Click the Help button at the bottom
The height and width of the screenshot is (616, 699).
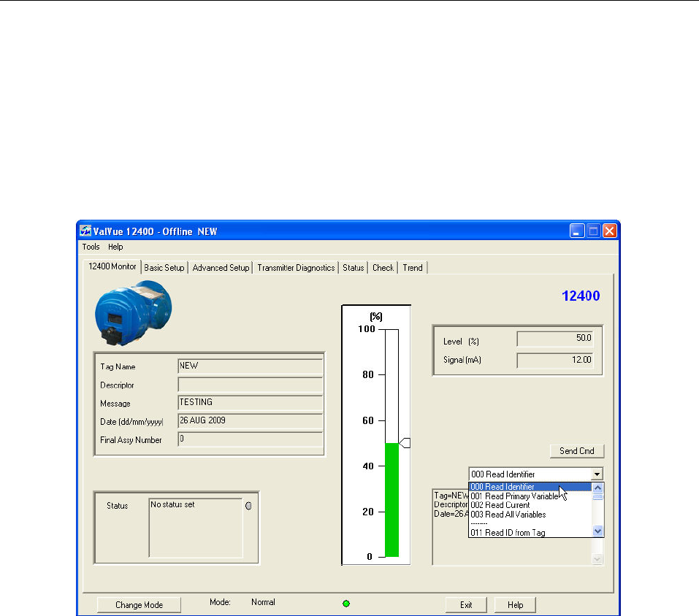click(x=516, y=605)
